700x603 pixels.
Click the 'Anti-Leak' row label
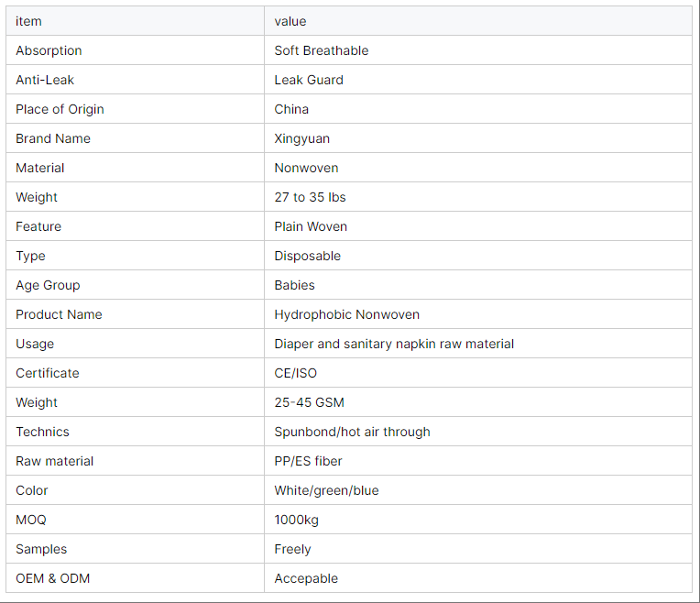tap(45, 80)
